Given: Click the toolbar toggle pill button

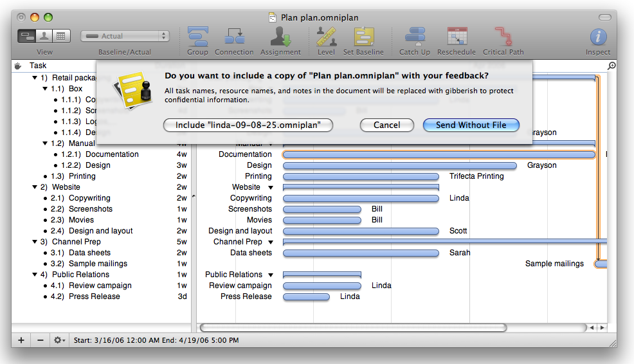Looking at the screenshot, I should pyautogui.click(x=605, y=17).
